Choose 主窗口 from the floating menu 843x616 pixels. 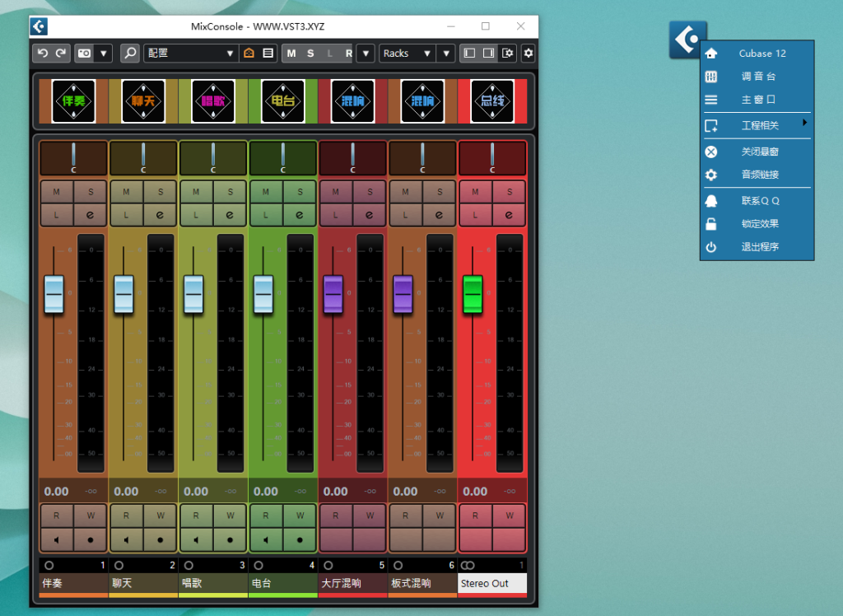click(x=757, y=100)
